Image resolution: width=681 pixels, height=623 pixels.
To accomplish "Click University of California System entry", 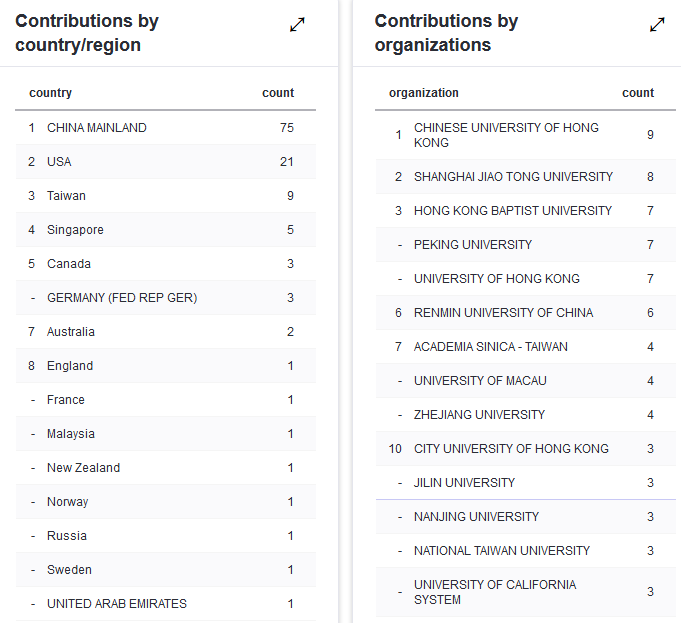I will pos(495,592).
